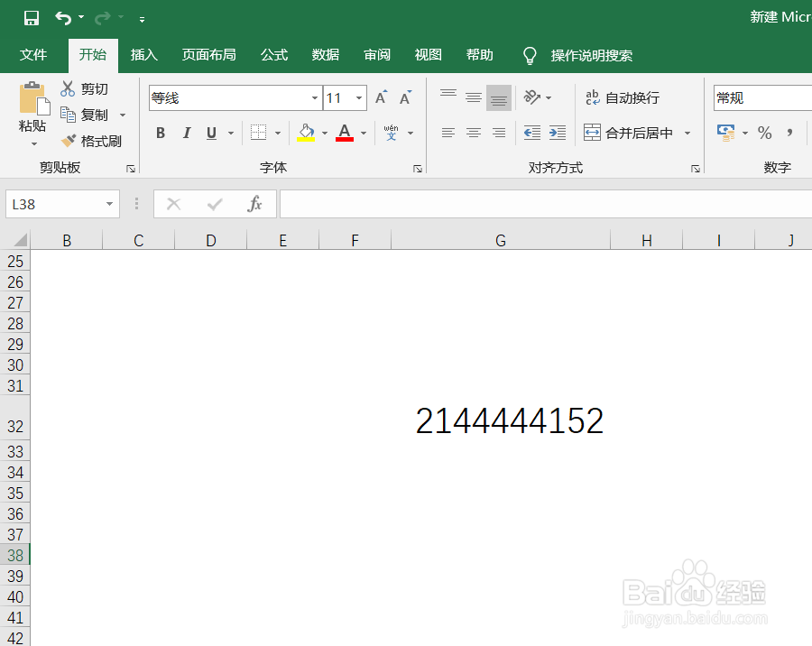Apply comma style separator

pyautogui.click(x=789, y=134)
